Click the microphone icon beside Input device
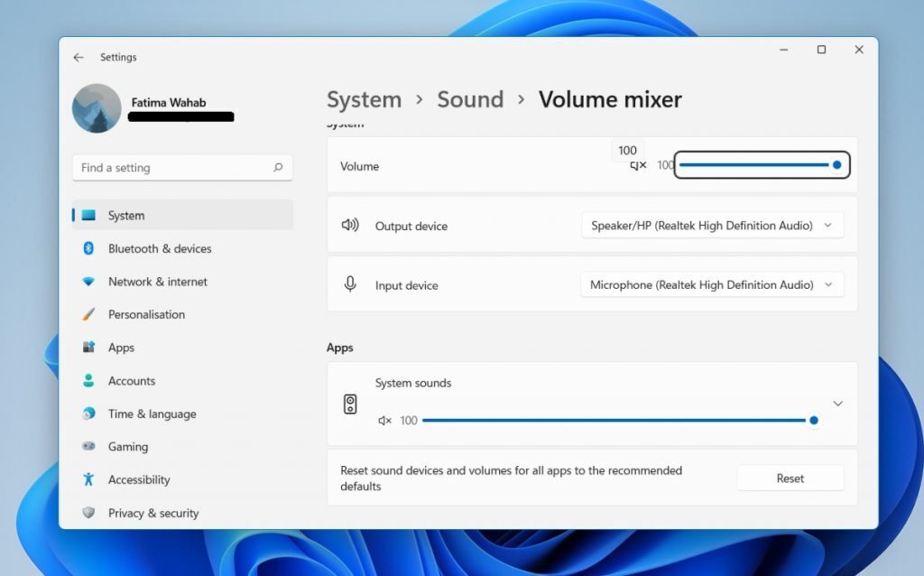This screenshot has width=924, height=576. click(351, 284)
